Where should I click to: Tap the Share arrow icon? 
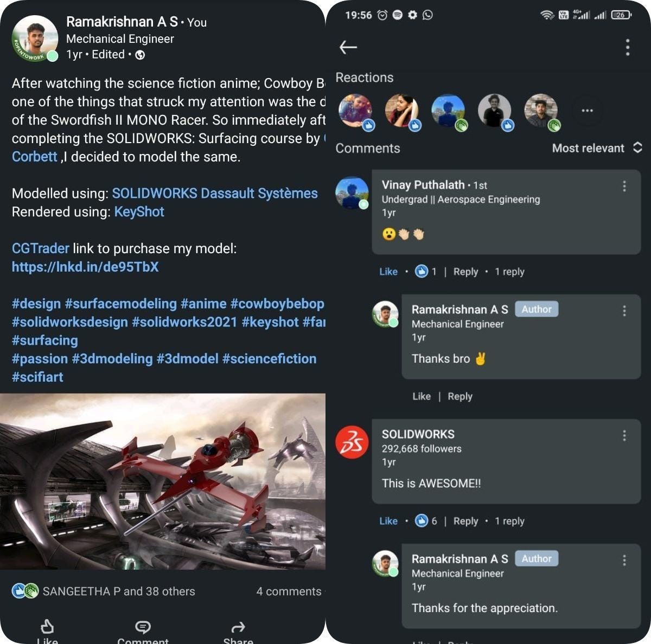(238, 627)
